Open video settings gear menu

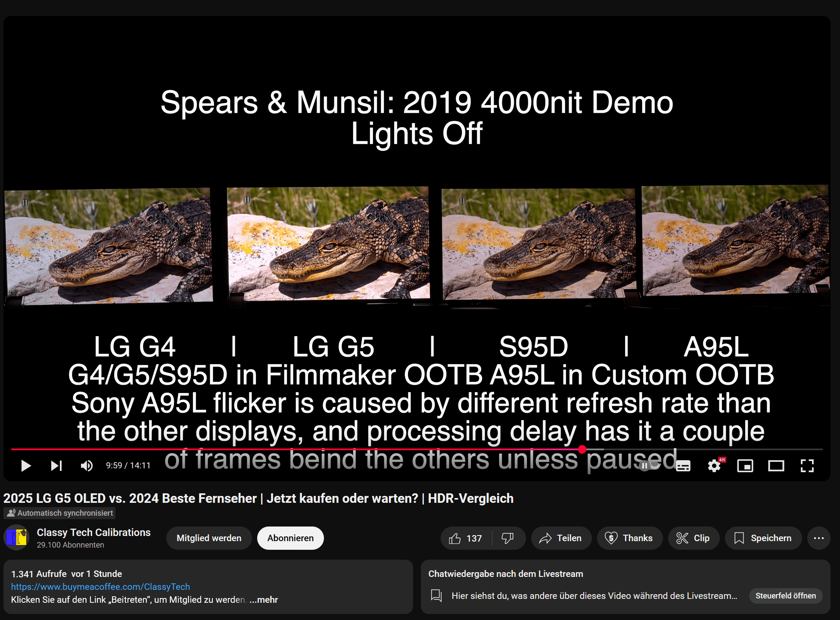714,466
